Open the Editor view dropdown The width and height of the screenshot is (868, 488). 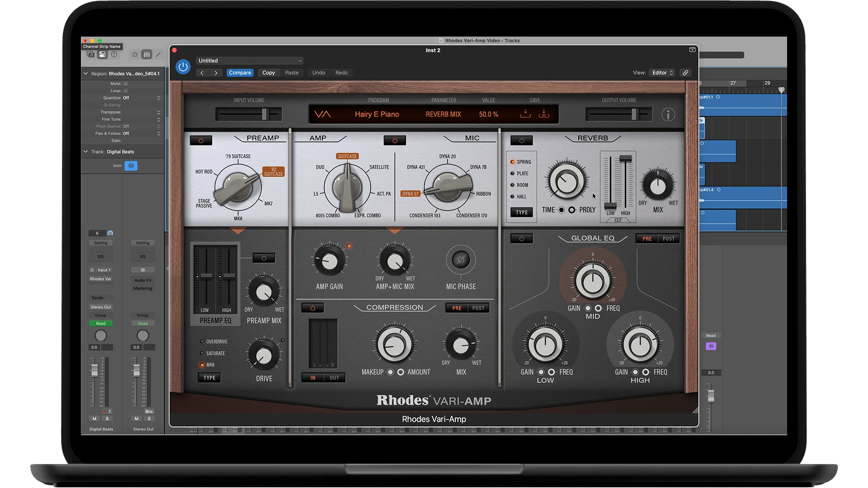click(662, 73)
